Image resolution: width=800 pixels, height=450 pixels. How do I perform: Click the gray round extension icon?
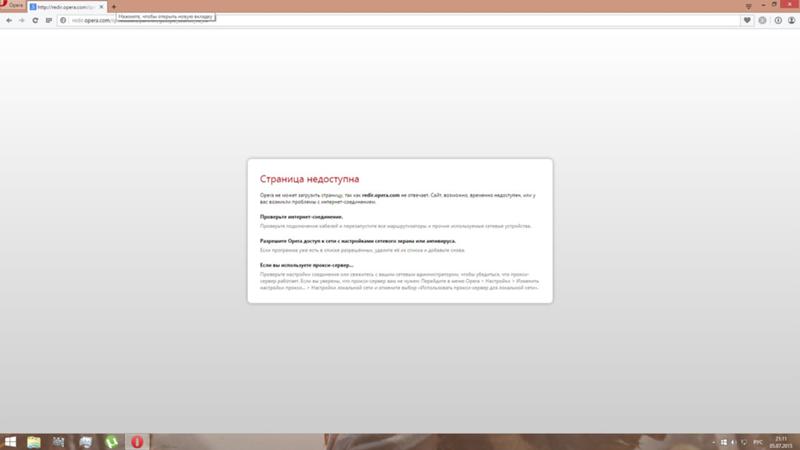(762, 20)
